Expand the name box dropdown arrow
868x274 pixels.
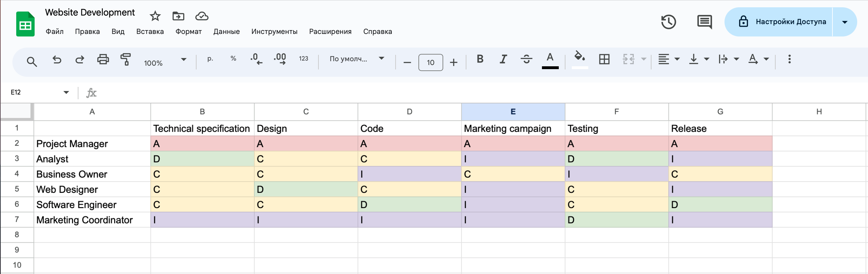click(66, 92)
